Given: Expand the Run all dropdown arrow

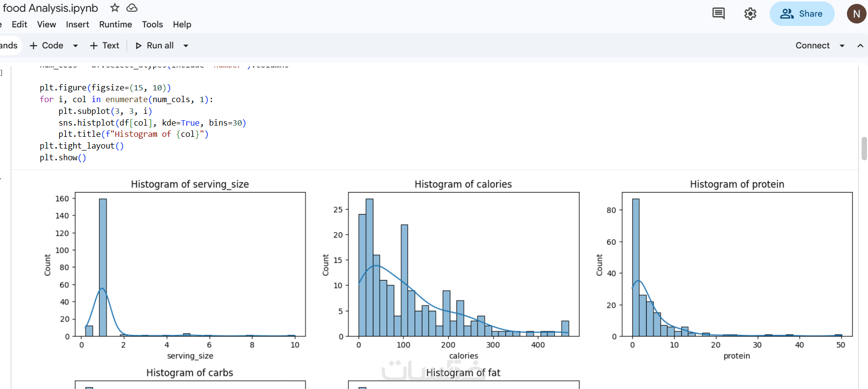Looking at the screenshot, I should point(186,45).
